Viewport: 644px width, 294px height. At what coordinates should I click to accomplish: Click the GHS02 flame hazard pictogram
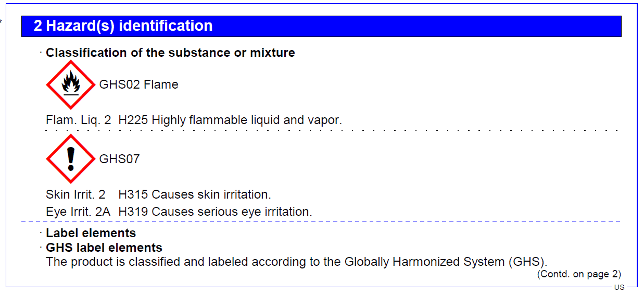(x=71, y=84)
